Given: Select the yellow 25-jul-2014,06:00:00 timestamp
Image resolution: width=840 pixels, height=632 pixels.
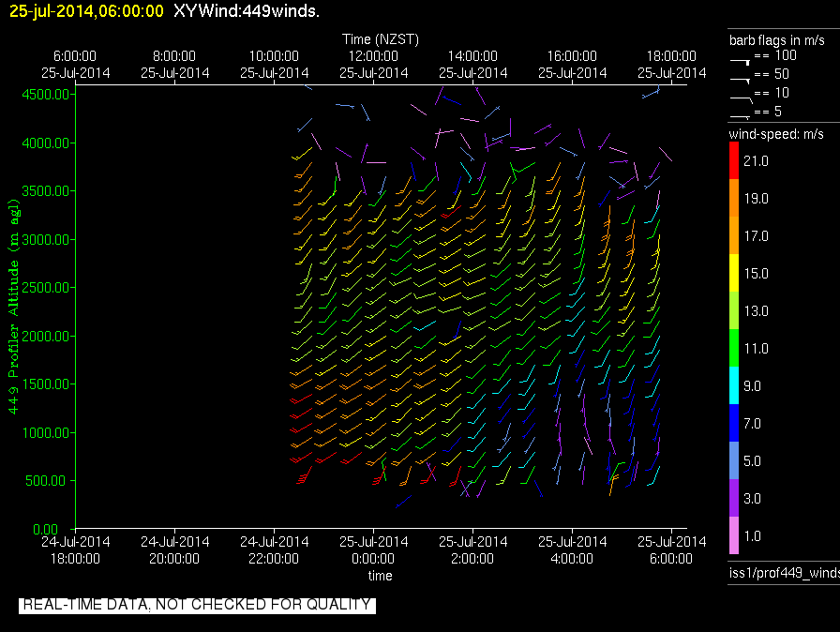Looking at the screenshot, I should click(86, 11).
